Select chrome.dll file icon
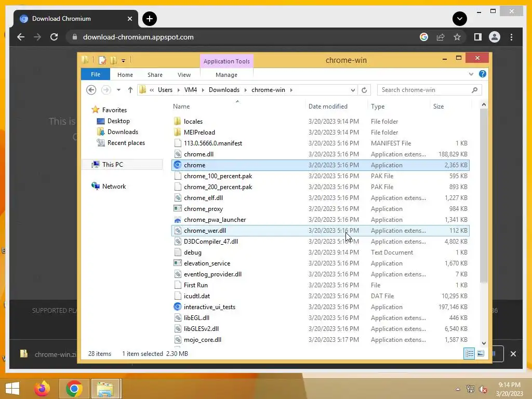 (178, 154)
